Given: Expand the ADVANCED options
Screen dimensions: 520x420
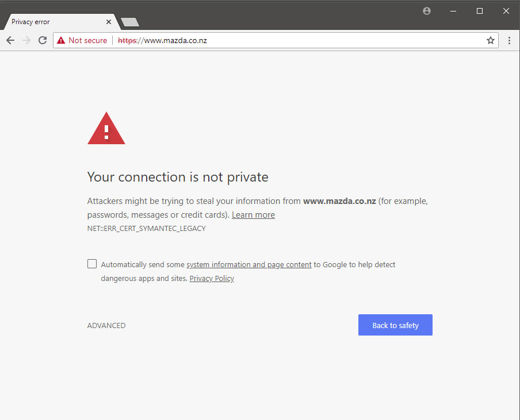Looking at the screenshot, I should (x=106, y=326).
